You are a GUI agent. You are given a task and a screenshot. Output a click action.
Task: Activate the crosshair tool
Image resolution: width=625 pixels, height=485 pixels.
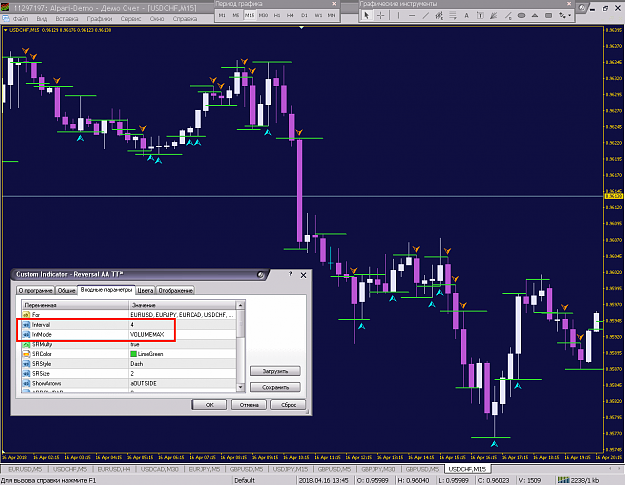pos(381,16)
